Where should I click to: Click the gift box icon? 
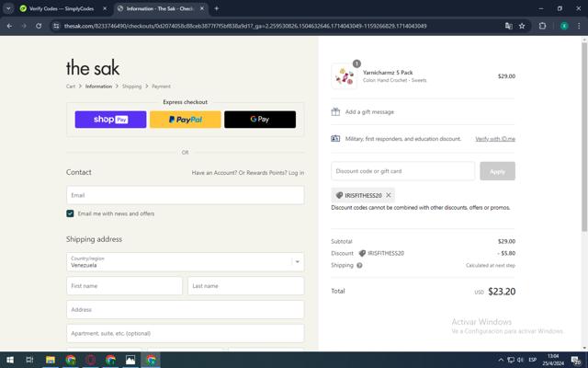coord(335,112)
